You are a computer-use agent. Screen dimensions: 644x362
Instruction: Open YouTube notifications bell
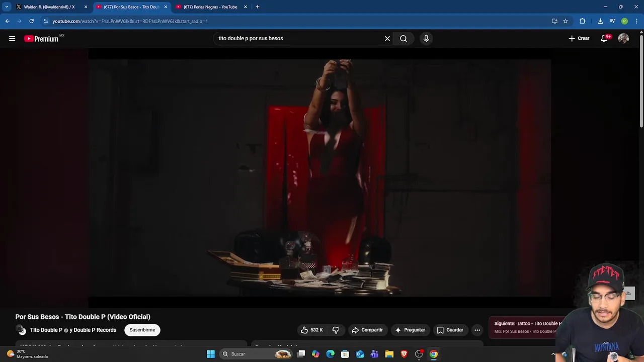604,38
